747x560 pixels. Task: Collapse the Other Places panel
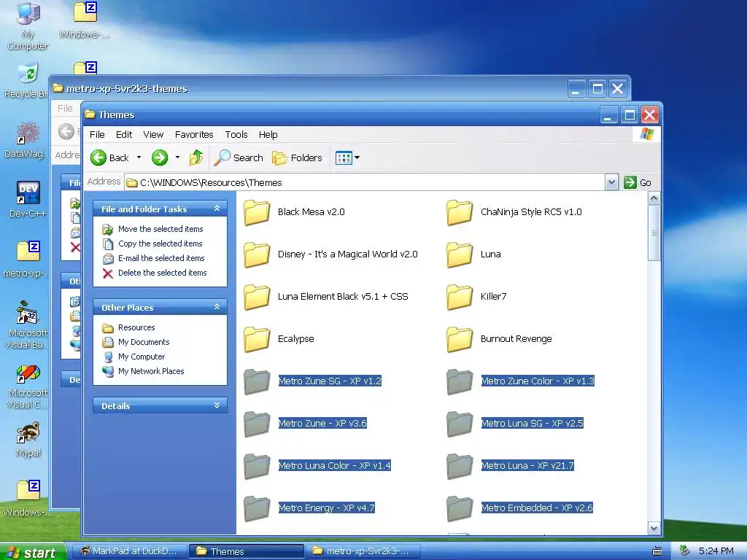point(217,307)
